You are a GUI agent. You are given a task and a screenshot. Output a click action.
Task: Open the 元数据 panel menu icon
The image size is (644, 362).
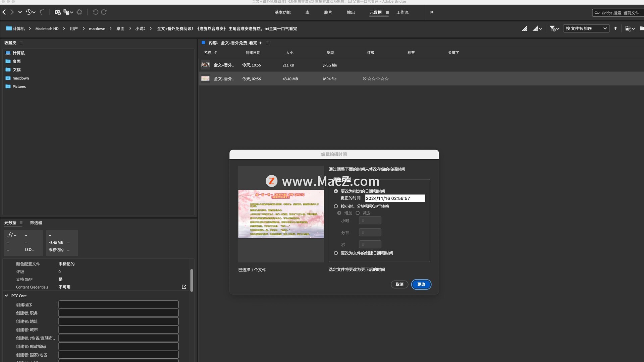pyautogui.click(x=21, y=223)
